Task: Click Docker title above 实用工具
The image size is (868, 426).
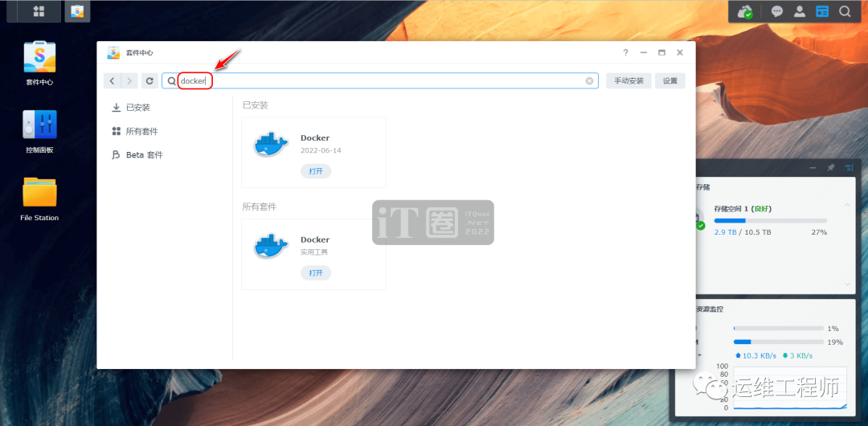Action: tap(315, 240)
